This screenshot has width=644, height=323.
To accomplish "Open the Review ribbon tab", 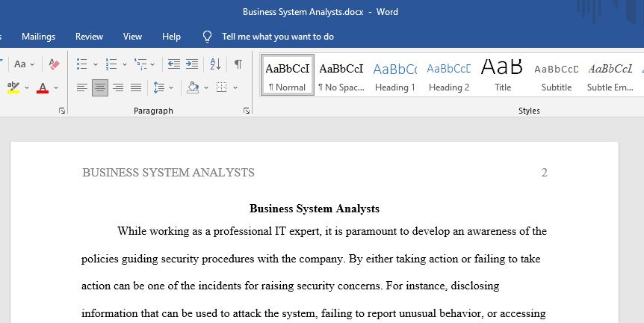I will (89, 37).
